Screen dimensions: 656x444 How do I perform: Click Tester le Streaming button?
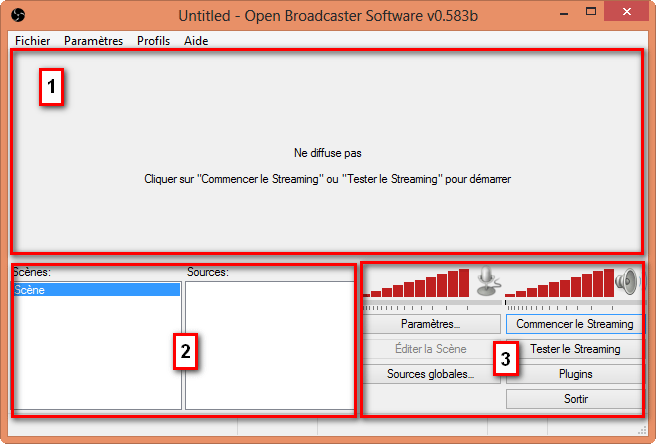pos(574,349)
